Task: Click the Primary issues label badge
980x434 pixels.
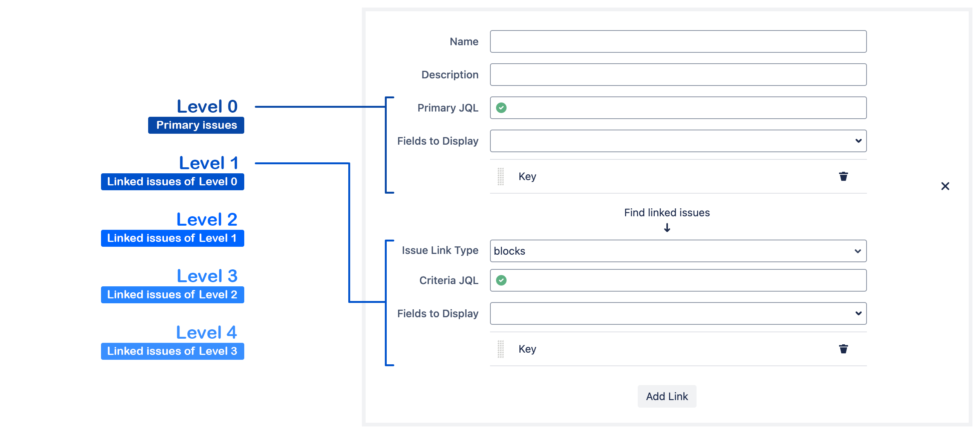Action: point(196,125)
